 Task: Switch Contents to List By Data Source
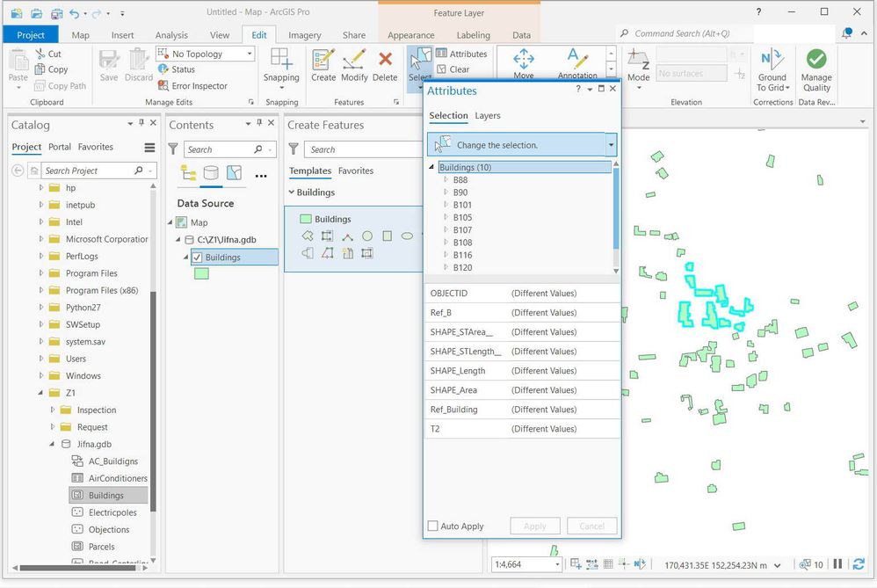(211, 173)
